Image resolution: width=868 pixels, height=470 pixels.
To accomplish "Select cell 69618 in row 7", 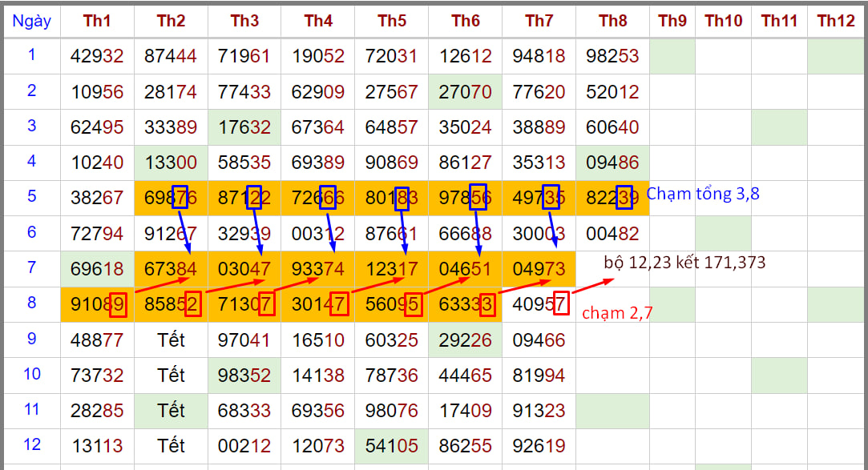I will click(x=97, y=269).
